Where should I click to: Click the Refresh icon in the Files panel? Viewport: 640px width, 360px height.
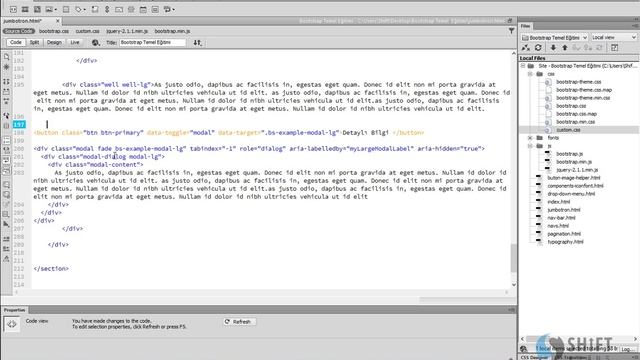(x=538, y=48)
